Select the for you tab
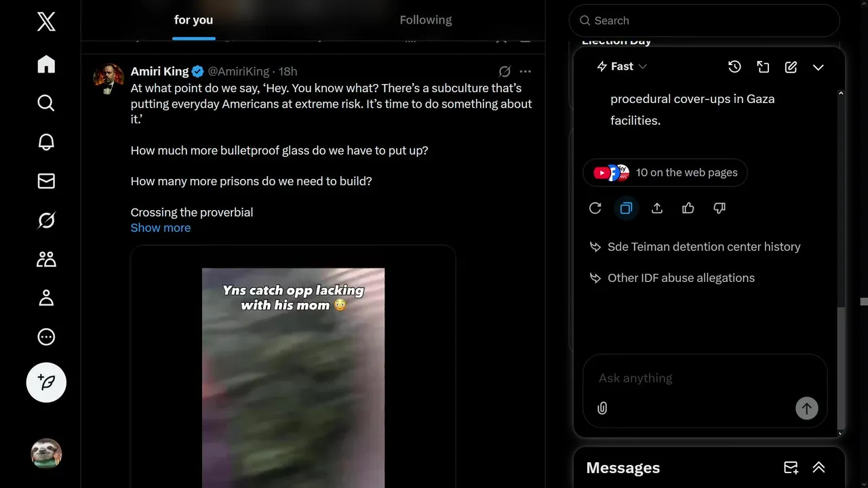 pyautogui.click(x=193, y=20)
